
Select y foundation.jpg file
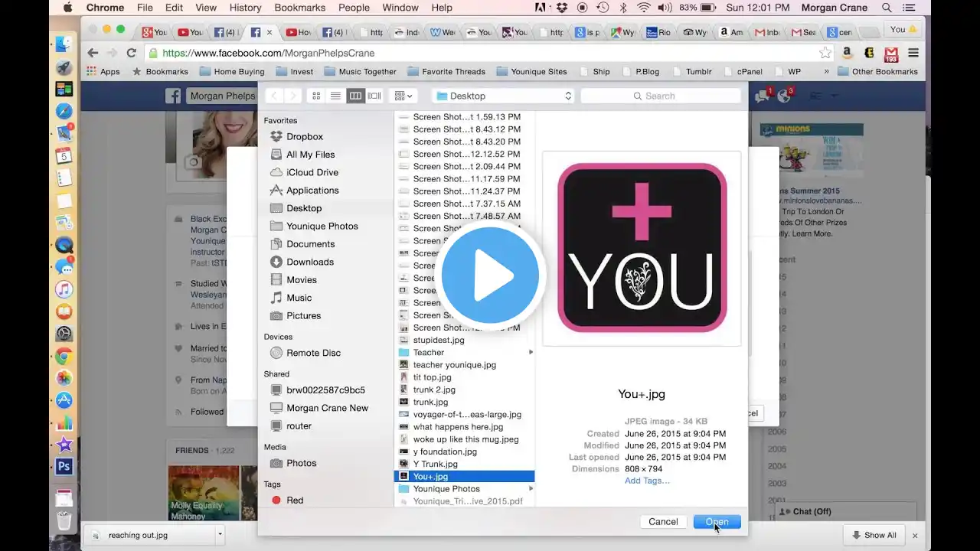tap(445, 452)
